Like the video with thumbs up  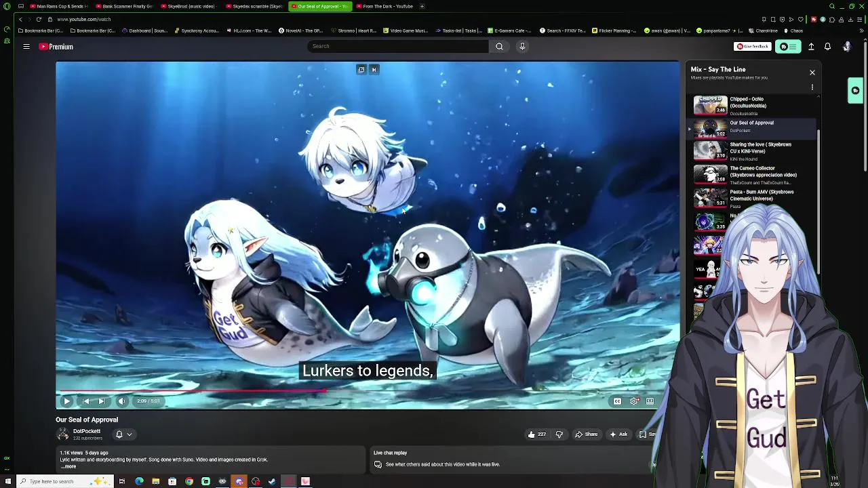click(536, 434)
